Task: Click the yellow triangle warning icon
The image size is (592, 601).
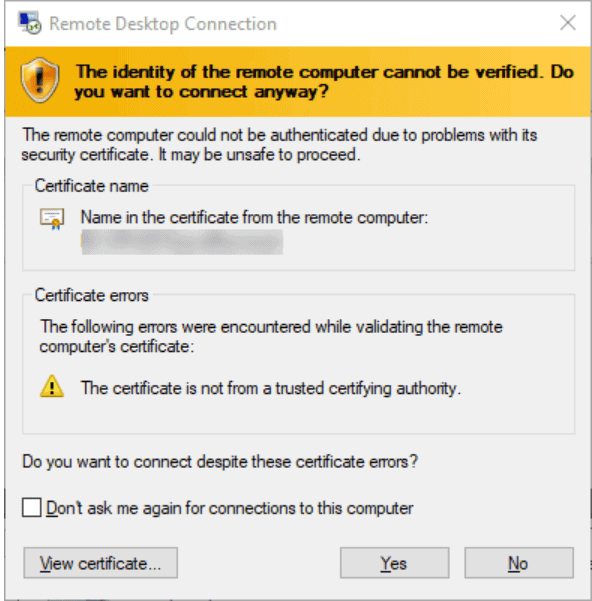Action: 52,386
